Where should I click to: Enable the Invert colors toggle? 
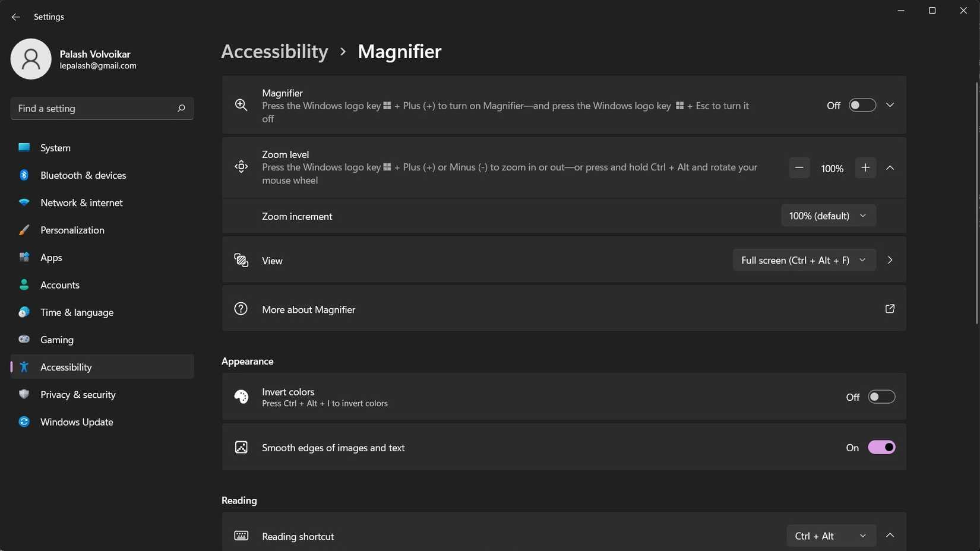881,397
